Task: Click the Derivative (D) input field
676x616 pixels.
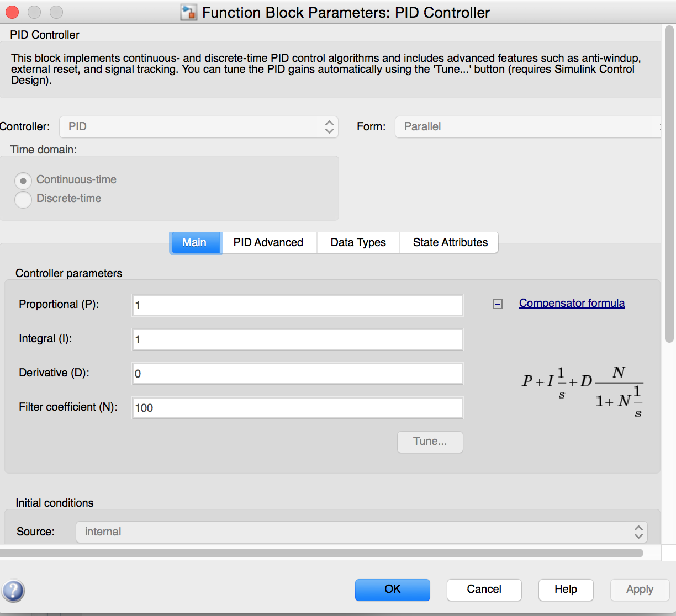Action: pos(298,374)
